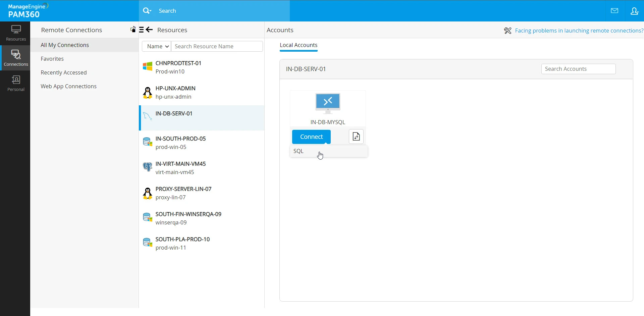
Task: Click the Connect button for IN-DB-MYSQL
Action: (x=311, y=137)
